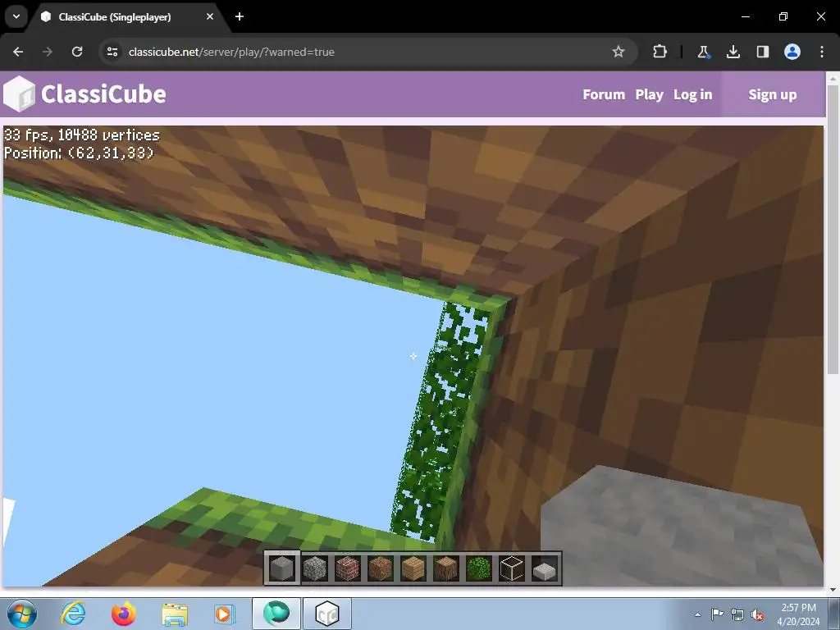This screenshot has height=630, width=840.
Task: Open the Action Center flag icon
Action: [717, 614]
